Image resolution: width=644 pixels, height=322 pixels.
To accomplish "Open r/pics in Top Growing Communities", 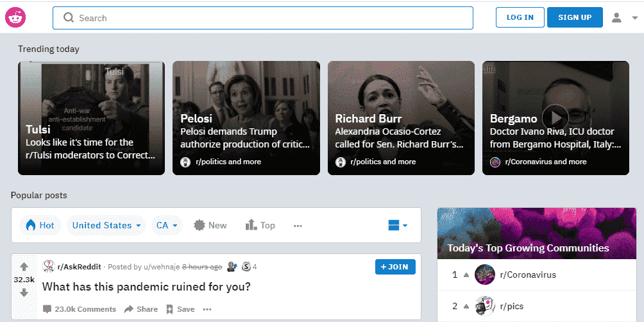I will [512, 307].
